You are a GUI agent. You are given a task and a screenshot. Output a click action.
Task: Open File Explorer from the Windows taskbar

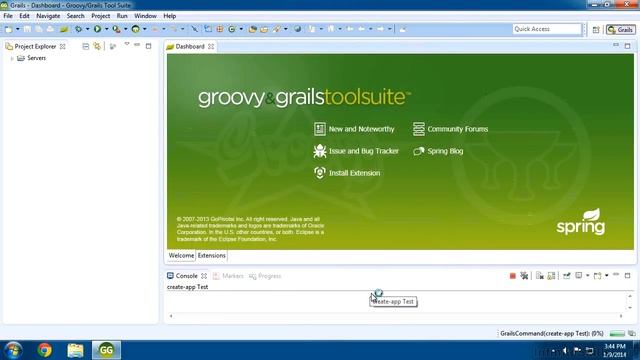[x=76, y=350]
